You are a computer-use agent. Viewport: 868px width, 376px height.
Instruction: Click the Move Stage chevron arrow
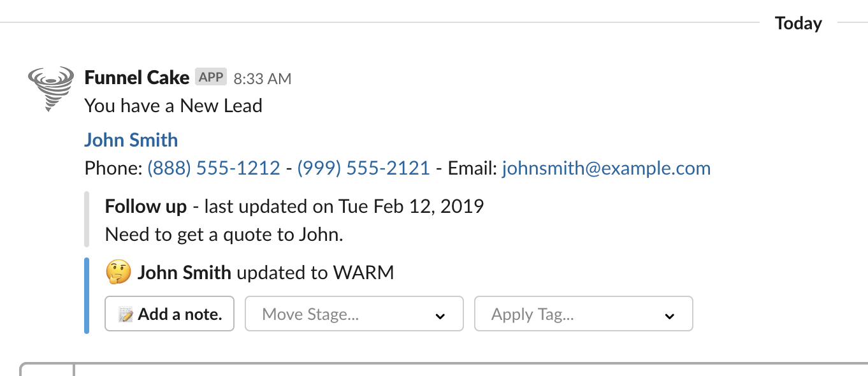(x=440, y=316)
